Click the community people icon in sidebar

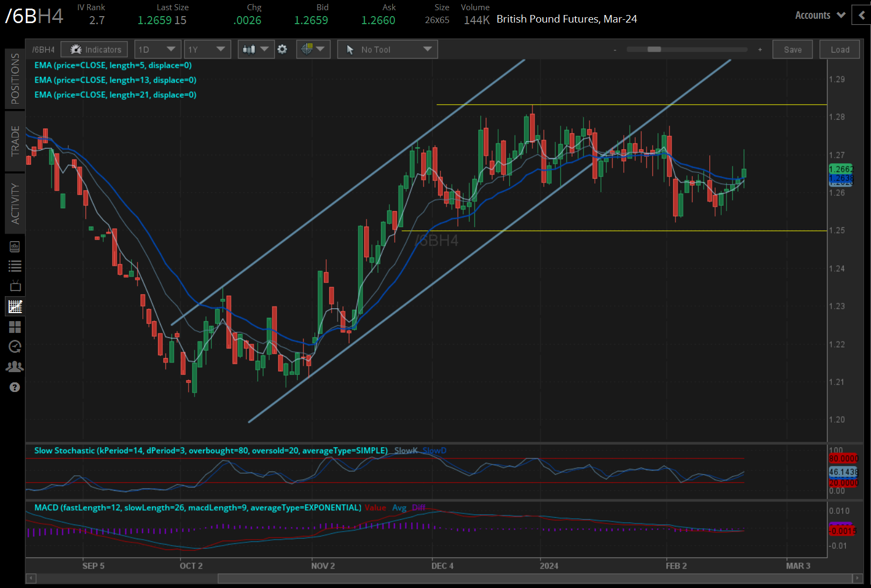click(x=15, y=366)
